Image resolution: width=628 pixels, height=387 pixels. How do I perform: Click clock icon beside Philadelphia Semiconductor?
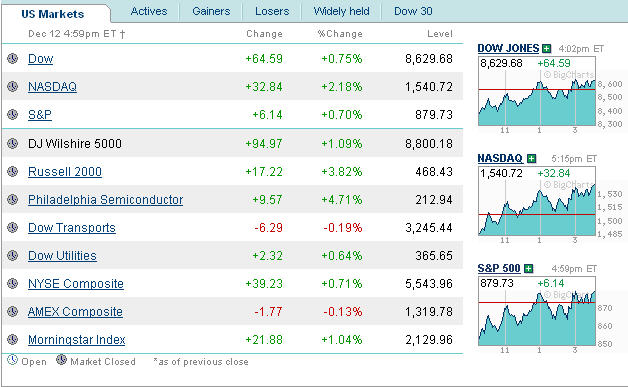coord(12,200)
